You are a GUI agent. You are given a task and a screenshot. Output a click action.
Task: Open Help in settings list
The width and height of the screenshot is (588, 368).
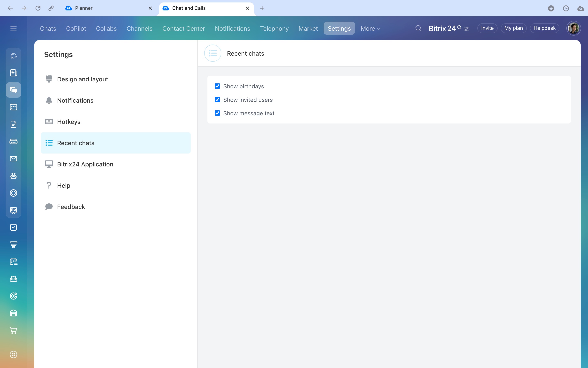116,185
